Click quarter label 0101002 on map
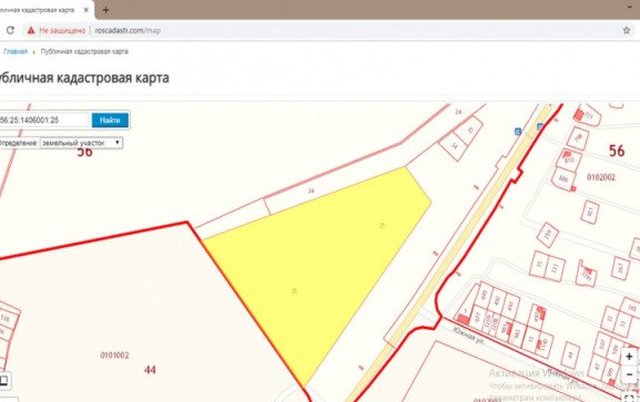The height and width of the screenshot is (402, 640). coord(115,355)
